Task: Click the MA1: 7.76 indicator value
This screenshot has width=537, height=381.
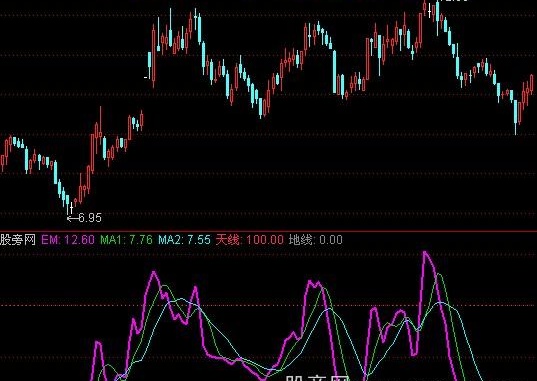Action: [126, 239]
